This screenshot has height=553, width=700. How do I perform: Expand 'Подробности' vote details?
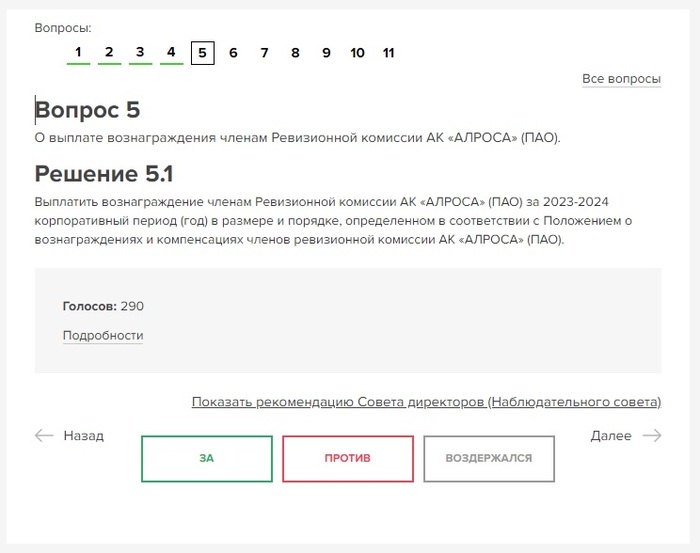click(103, 336)
